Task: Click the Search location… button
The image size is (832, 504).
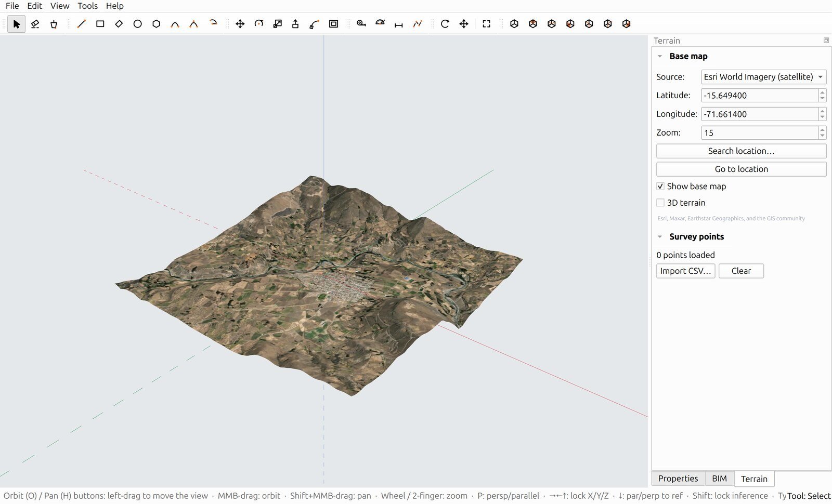Action: pos(741,151)
